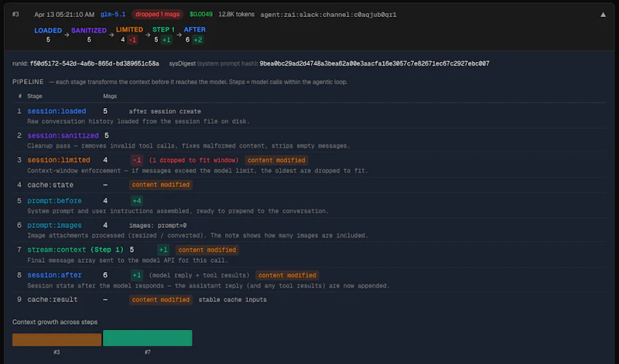The image size is (619, 364).
Task: Open the session:limited stage row
Action: [x=309, y=165]
